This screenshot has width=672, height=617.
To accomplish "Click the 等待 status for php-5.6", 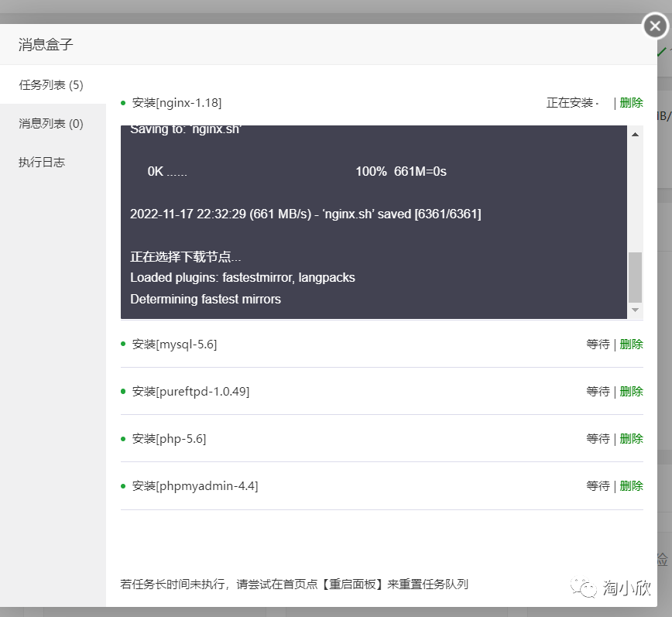I will [598, 438].
